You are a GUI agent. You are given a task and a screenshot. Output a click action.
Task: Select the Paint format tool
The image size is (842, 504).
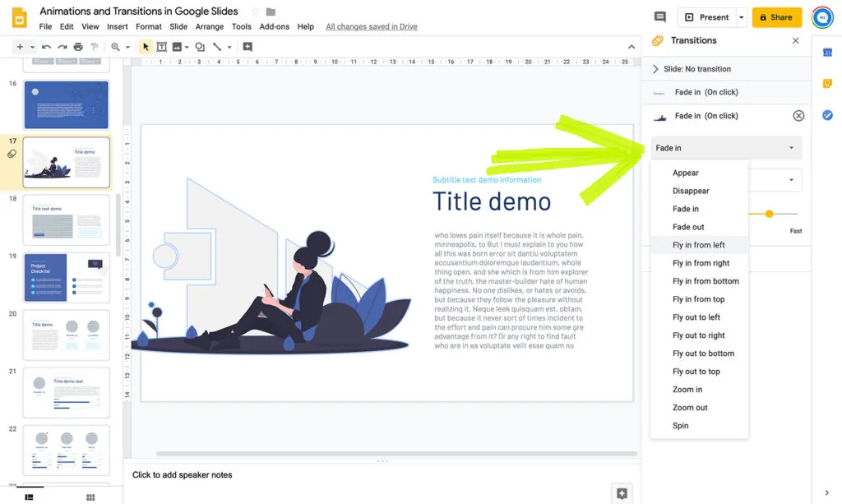(x=95, y=47)
